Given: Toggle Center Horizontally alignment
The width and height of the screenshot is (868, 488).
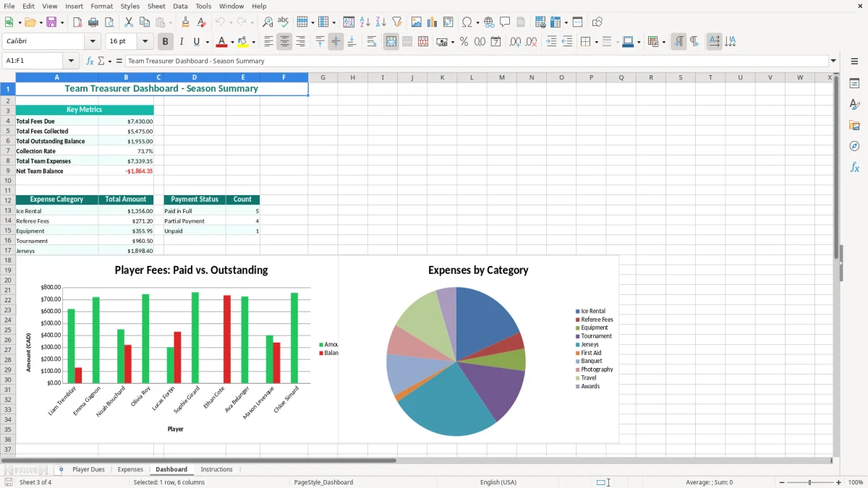Looking at the screenshot, I should [x=284, y=42].
